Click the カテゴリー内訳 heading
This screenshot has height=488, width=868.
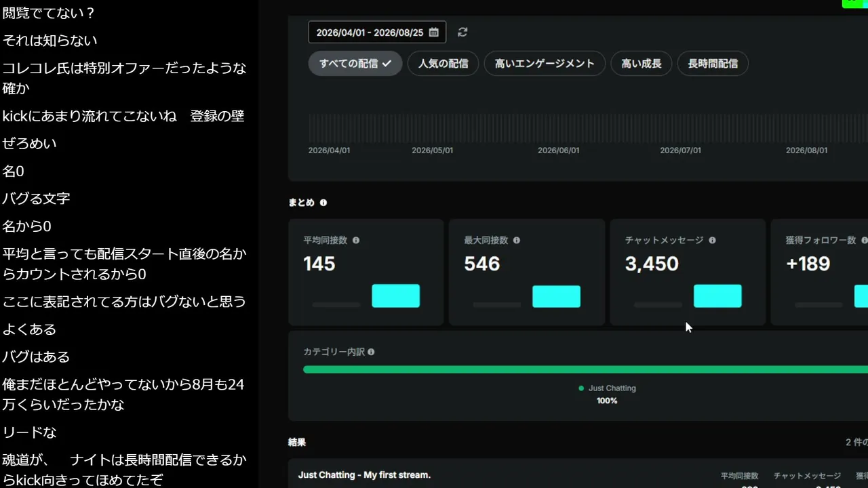click(x=334, y=352)
